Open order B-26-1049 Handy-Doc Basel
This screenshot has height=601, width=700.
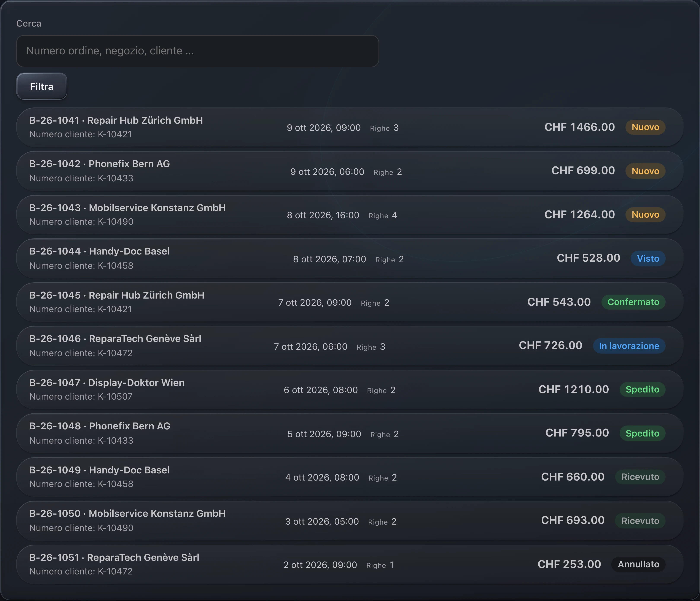(350, 477)
